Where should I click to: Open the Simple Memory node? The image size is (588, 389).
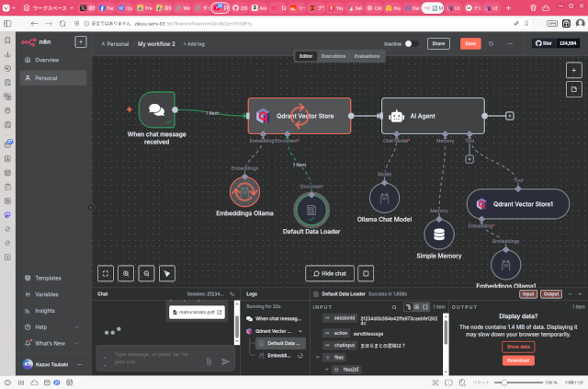click(439, 235)
